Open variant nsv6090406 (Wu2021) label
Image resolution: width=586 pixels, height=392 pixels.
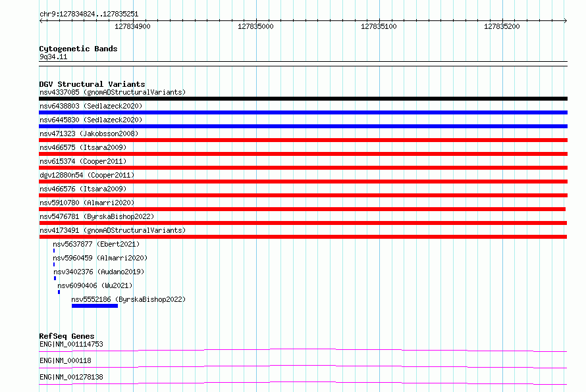95,285
